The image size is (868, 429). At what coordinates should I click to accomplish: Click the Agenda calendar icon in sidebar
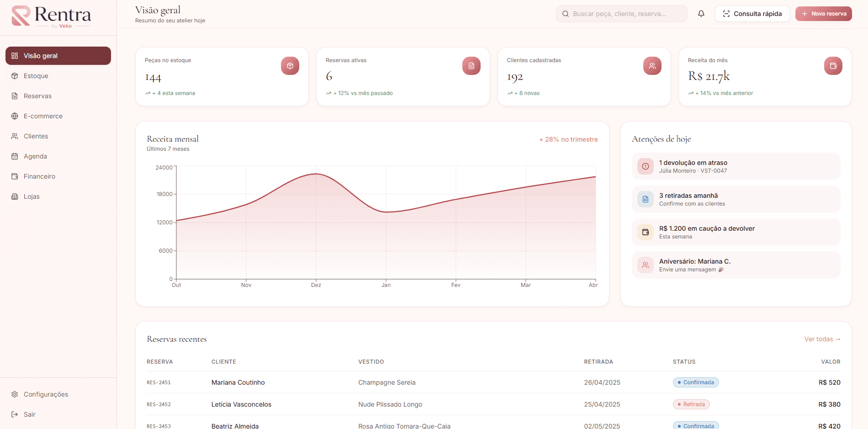pyautogui.click(x=15, y=156)
